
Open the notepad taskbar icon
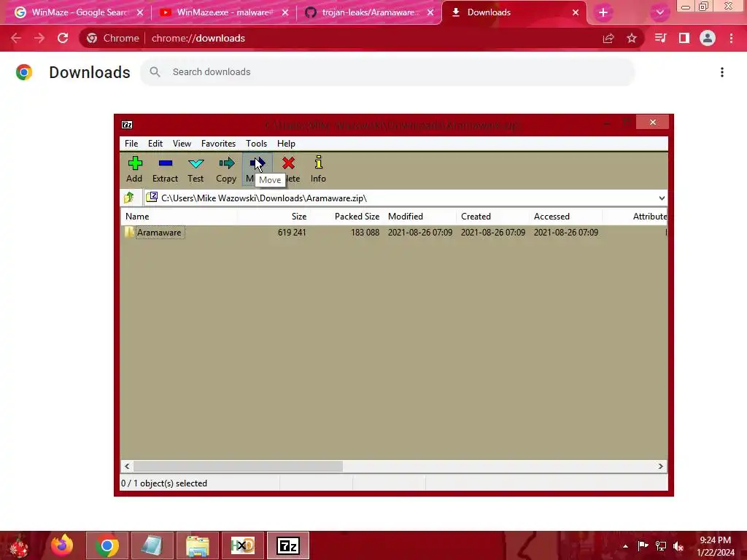[x=152, y=545]
